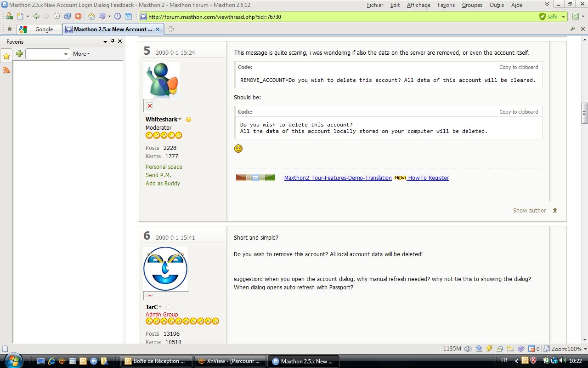Image resolution: width=588 pixels, height=368 pixels.
Task: Go to the Home page icon
Action: 91,16
